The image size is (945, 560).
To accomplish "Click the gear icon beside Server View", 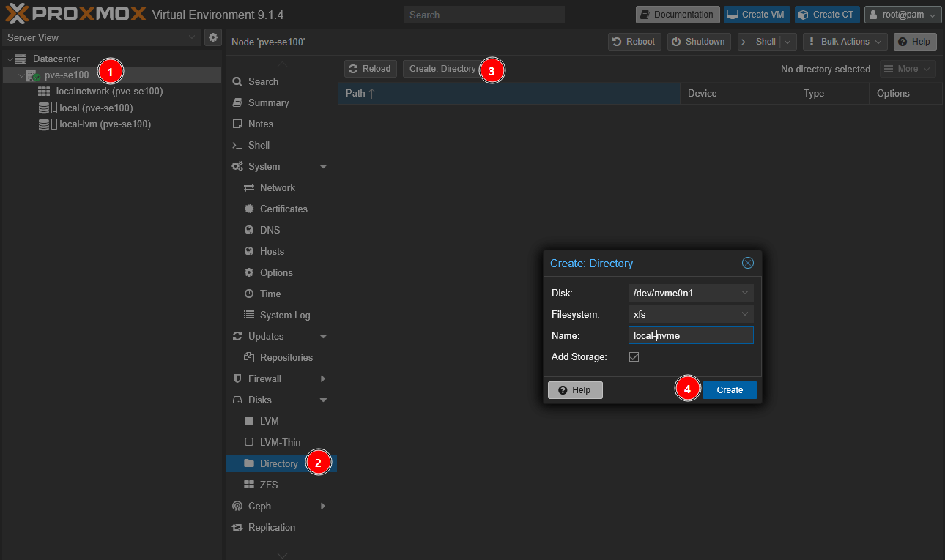I will [212, 37].
